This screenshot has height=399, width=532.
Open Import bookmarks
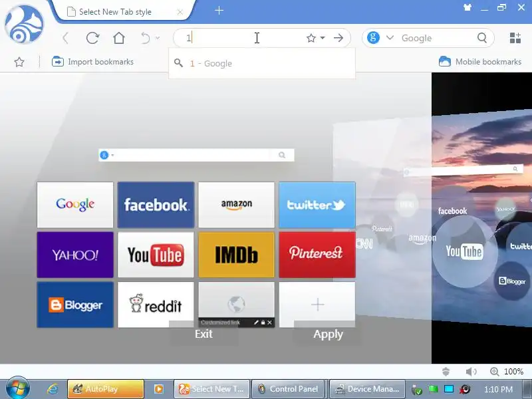coord(92,62)
